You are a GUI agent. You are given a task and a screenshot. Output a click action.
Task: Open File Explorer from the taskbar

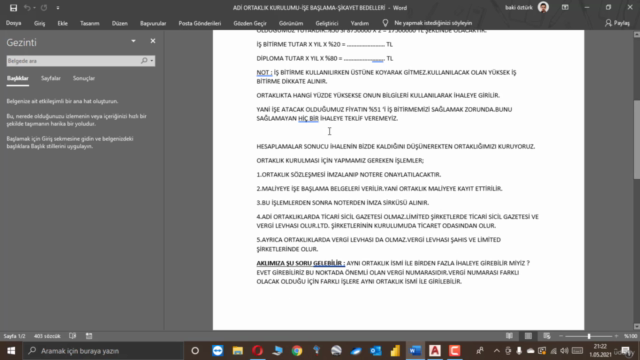point(238,351)
